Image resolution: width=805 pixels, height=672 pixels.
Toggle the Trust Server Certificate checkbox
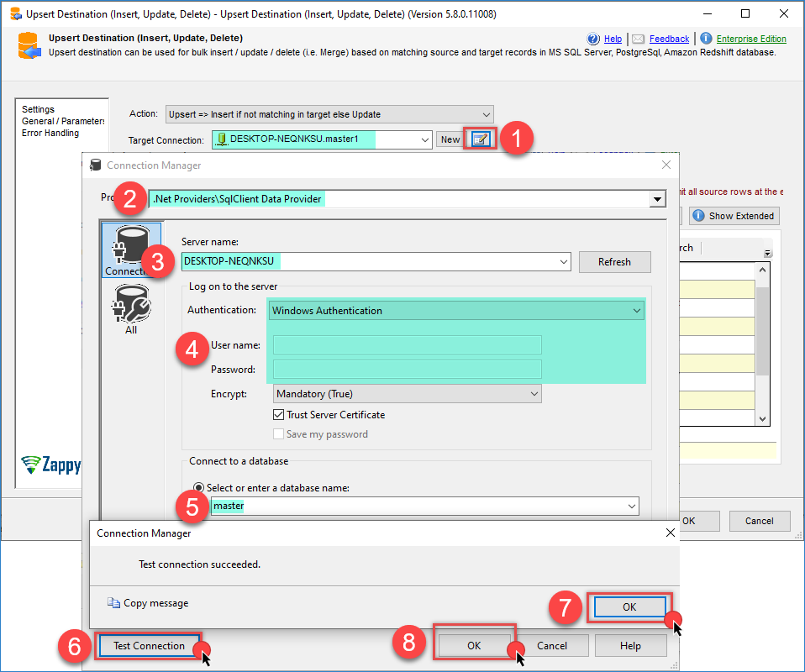(x=279, y=415)
